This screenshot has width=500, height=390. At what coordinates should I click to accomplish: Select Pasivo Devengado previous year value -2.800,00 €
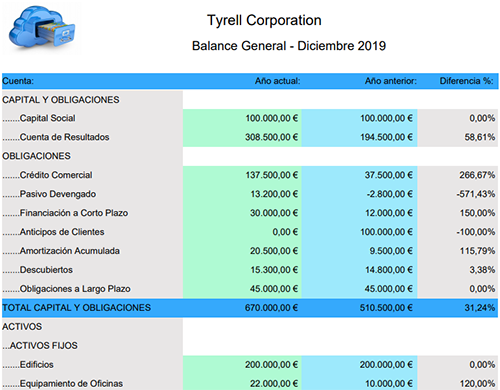(389, 194)
